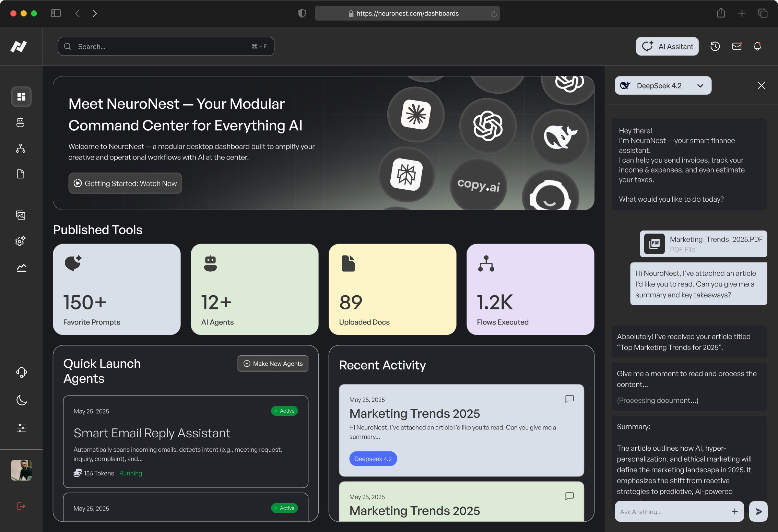This screenshot has height=532, width=778.
Task: Click the notifications bell icon
Action: coord(757,46)
